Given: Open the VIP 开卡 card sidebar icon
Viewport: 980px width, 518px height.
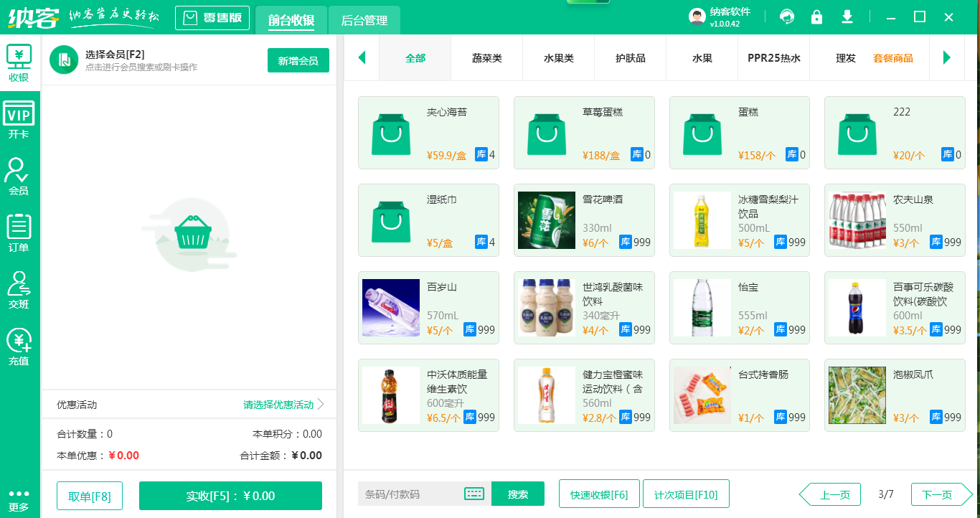Looking at the screenshot, I should click(x=19, y=121).
